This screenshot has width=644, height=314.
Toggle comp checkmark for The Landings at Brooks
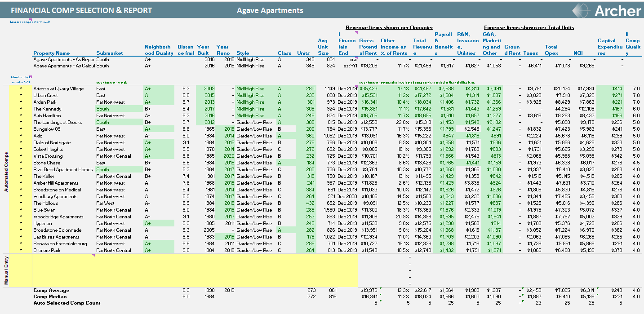pyautogui.click(x=21, y=122)
